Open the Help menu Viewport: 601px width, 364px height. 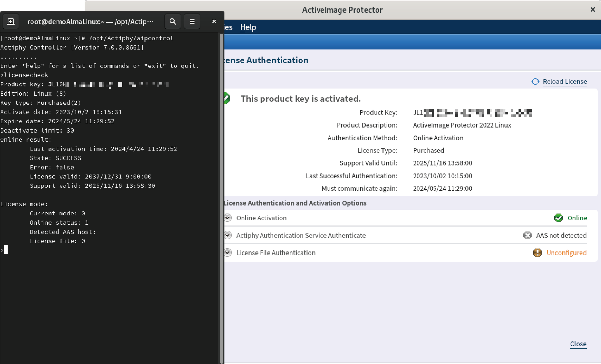point(248,27)
